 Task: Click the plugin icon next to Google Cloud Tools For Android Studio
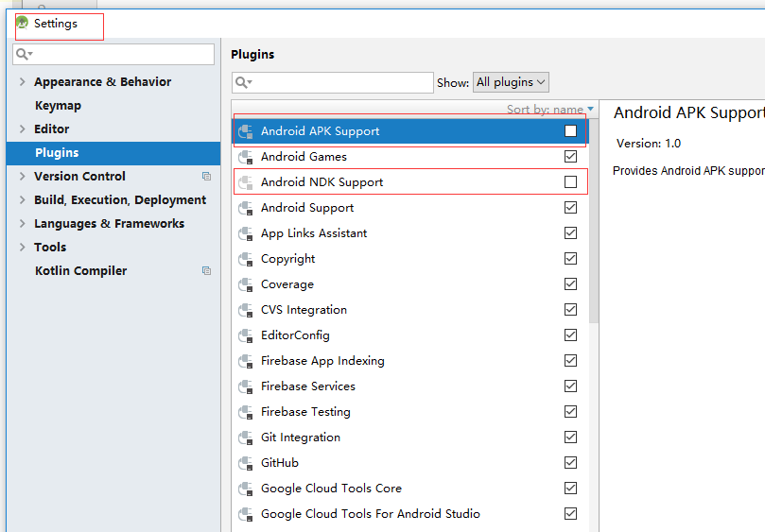click(x=246, y=514)
